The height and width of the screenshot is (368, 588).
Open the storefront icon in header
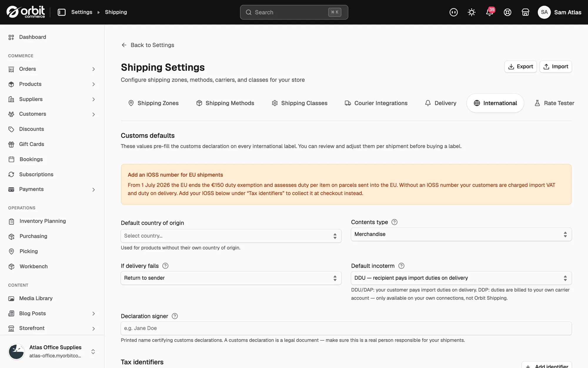coord(525,12)
